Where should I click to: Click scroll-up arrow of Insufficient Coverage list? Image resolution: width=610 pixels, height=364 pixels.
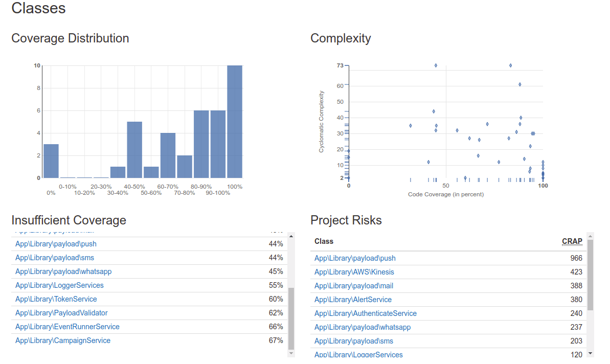[x=291, y=236]
